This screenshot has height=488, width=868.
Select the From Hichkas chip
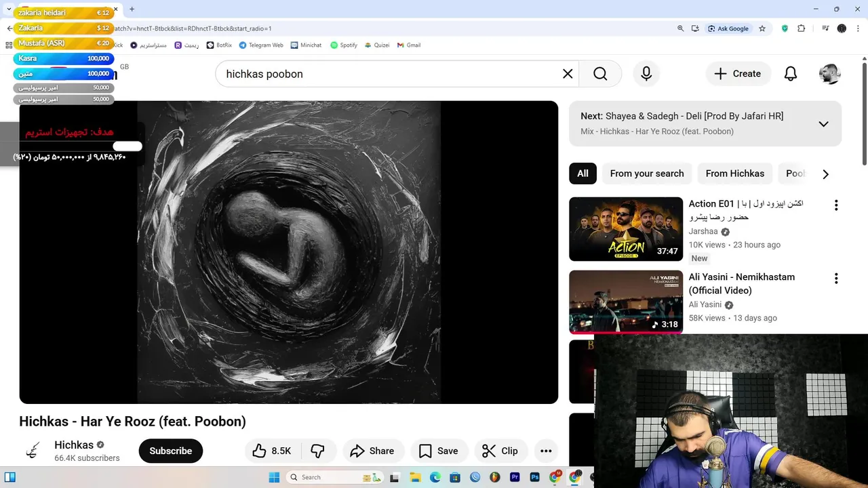click(735, 174)
